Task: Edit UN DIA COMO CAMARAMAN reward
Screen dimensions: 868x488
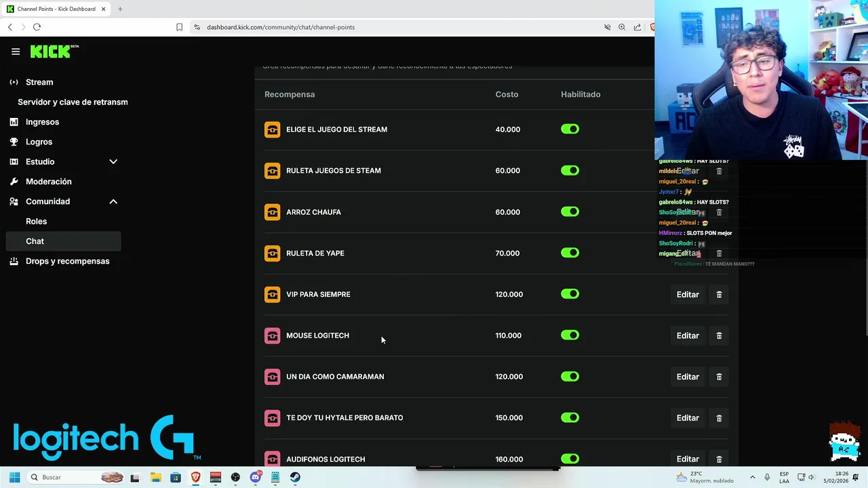Action: 688,377
